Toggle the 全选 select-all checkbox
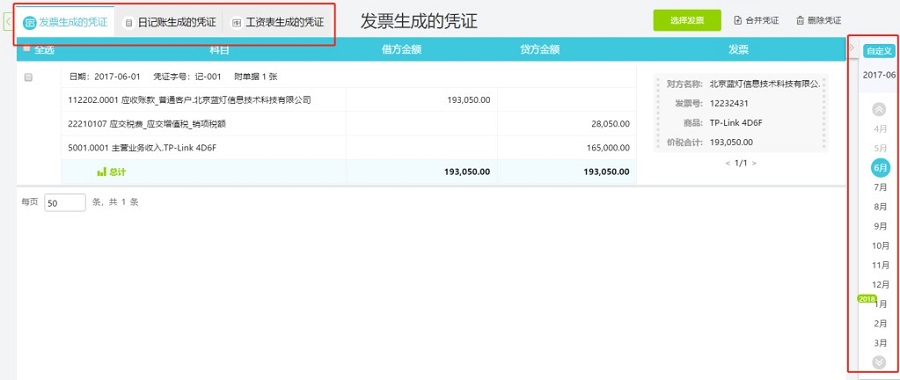This screenshot has width=900, height=380. 26,49
